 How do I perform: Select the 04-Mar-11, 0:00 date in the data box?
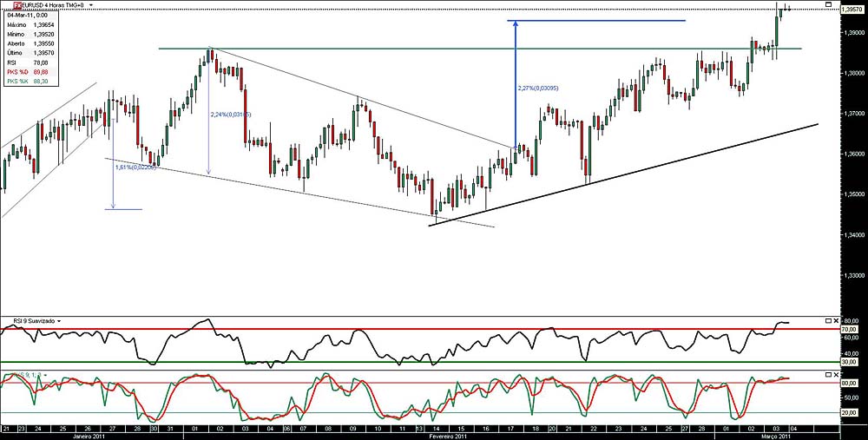pos(26,16)
